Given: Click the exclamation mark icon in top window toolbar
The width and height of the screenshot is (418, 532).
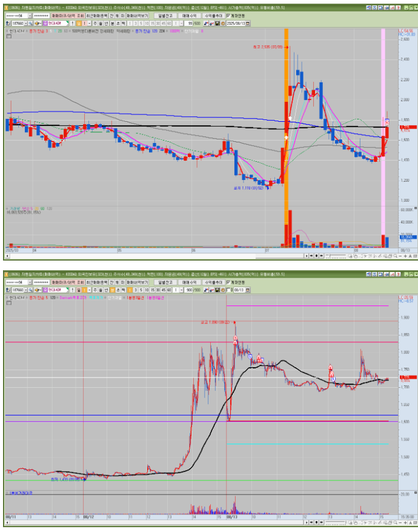Looking at the screenshot, I should [72, 24].
